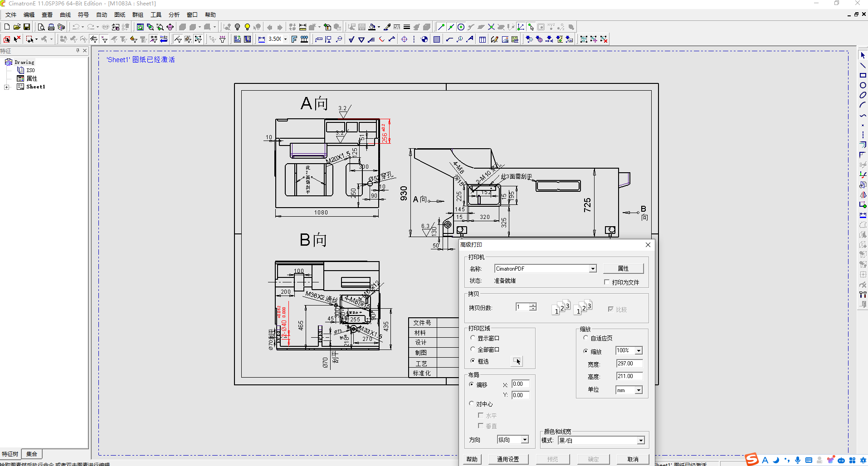Click the table insert icon
The width and height of the screenshot is (868, 466).
click(x=483, y=39)
